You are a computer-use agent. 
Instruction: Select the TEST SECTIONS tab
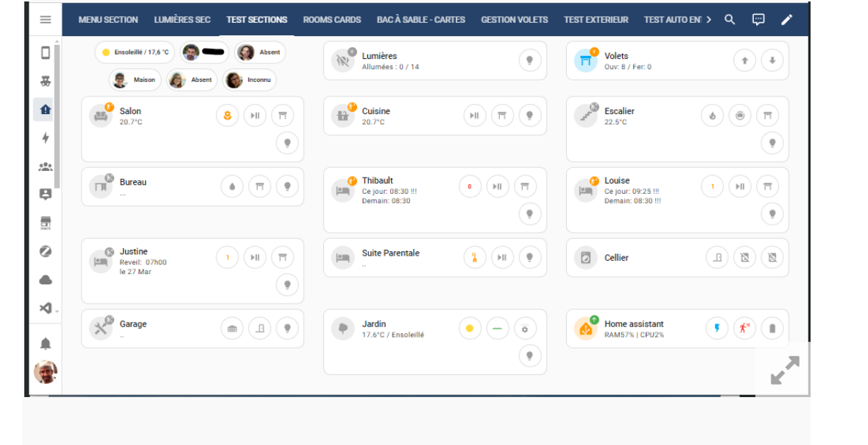click(x=257, y=19)
